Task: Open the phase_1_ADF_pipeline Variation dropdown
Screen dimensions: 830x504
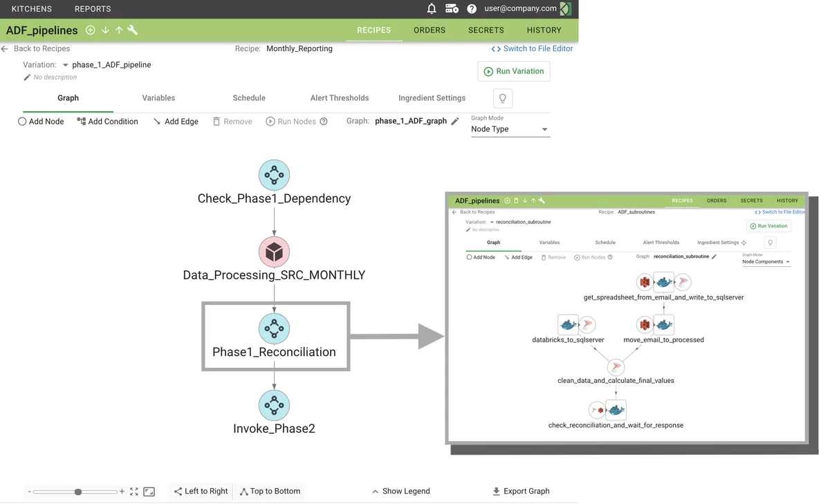Action: pos(66,65)
